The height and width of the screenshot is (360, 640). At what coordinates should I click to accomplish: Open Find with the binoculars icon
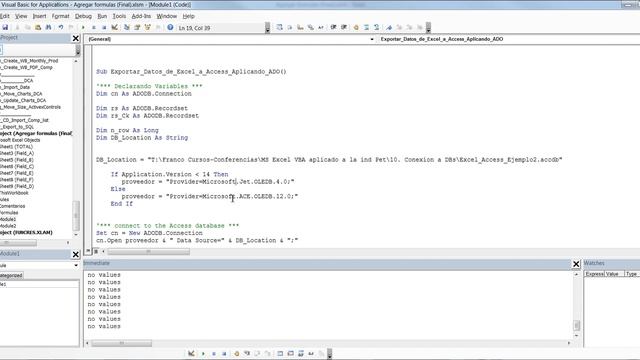pyautogui.click(x=49, y=27)
